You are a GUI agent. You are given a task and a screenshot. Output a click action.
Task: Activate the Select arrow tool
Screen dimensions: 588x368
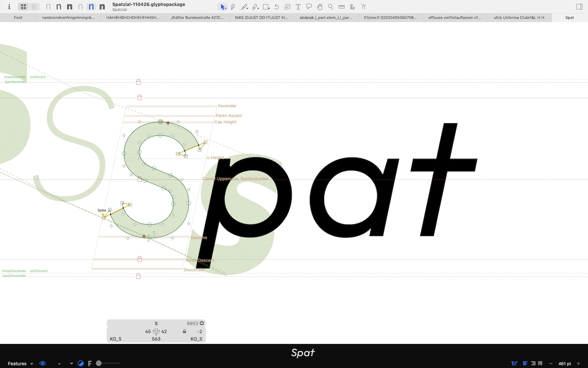point(223,7)
